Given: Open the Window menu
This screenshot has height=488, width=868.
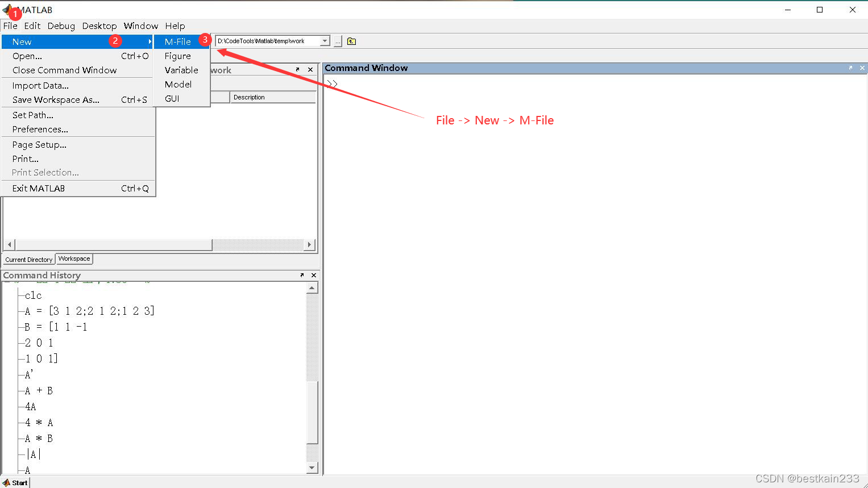Looking at the screenshot, I should pyautogui.click(x=141, y=26).
